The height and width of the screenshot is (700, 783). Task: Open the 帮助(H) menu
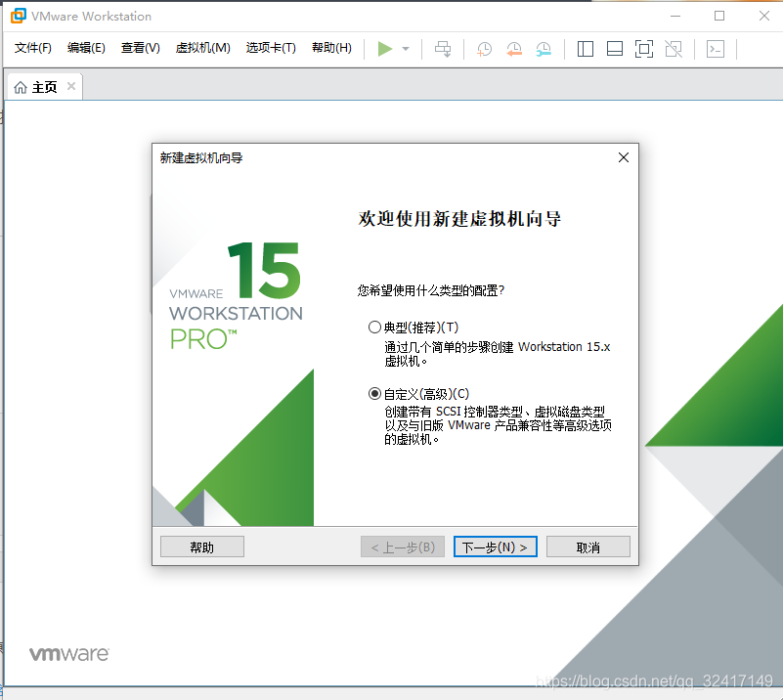click(331, 48)
